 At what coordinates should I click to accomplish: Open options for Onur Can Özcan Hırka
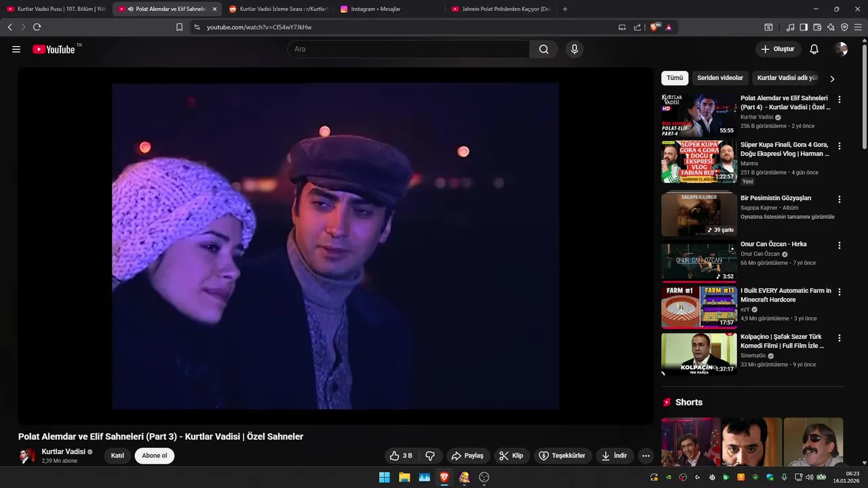tap(840, 245)
